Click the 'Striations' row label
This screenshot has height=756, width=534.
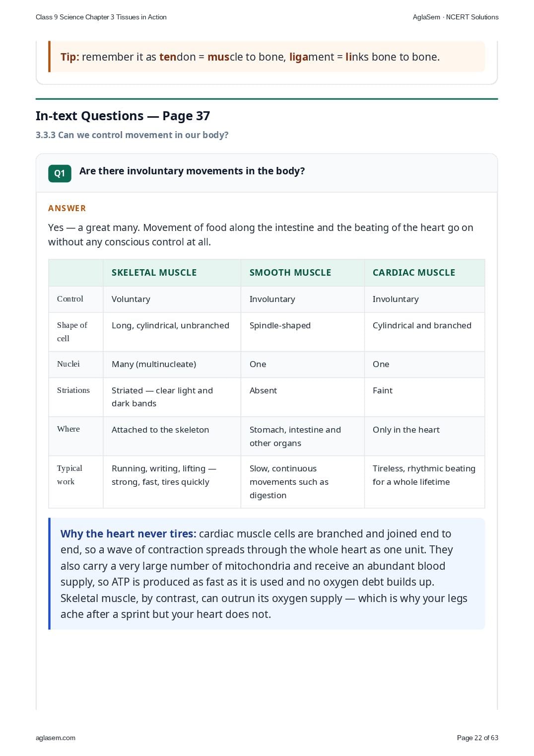pyautogui.click(x=73, y=390)
